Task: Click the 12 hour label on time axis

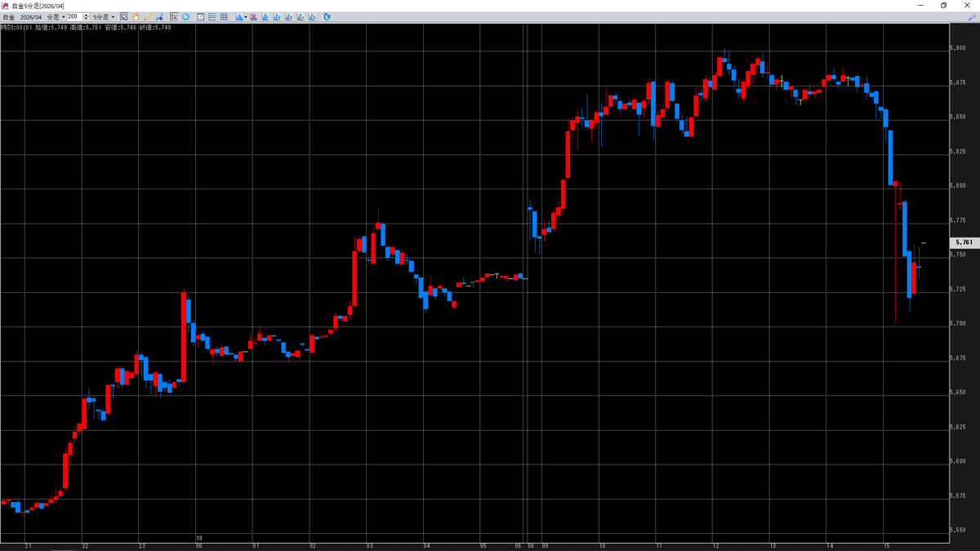Action: pyautogui.click(x=715, y=546)
